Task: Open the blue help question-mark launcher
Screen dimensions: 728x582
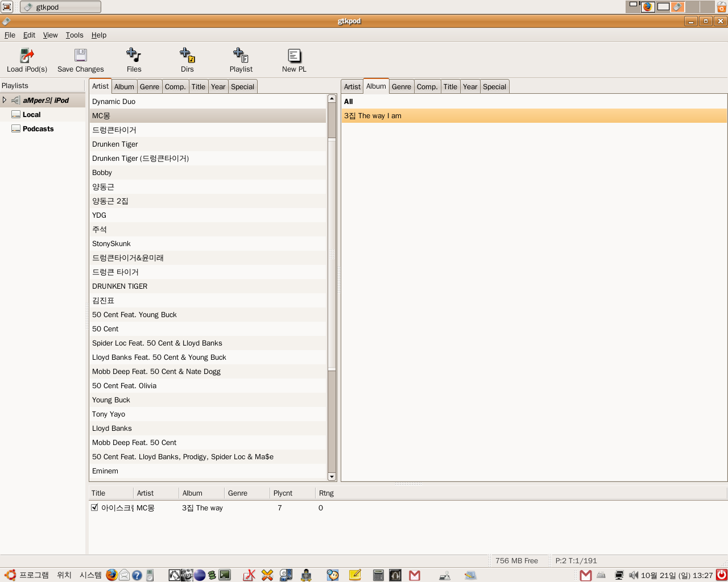Action: (x=137, y=575)
